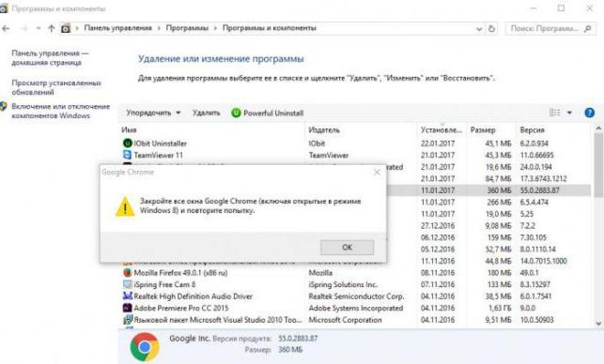The image size is (604, 364).
Task: Close the Google Chrome warning dialog
Action: click(377, 172)
